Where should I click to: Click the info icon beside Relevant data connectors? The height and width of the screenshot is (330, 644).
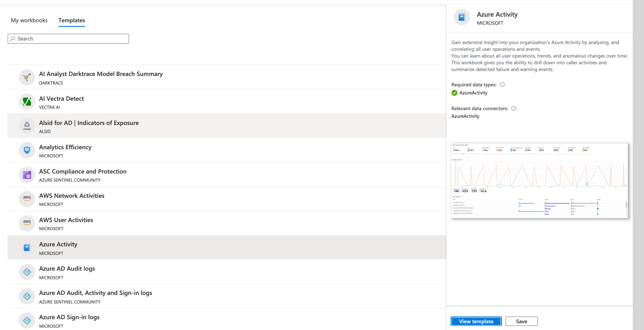coord(514,108)
